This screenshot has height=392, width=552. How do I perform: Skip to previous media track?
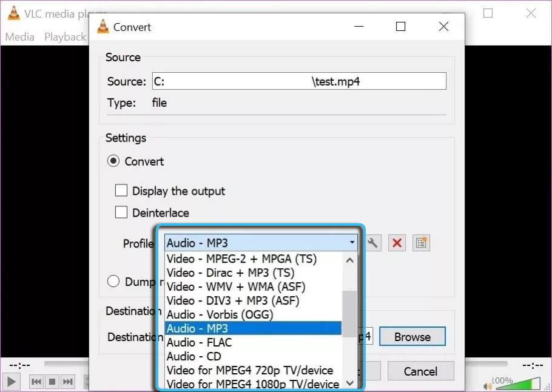(x=36, y=382)
